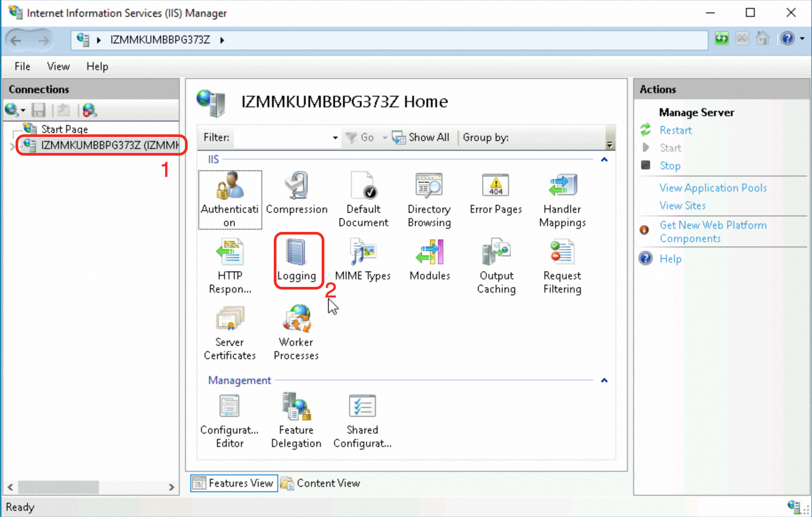The height and width of the screenshot is (517, 812).
Task: Open HTTP Response Headers feature
Action: click(230, 266)
